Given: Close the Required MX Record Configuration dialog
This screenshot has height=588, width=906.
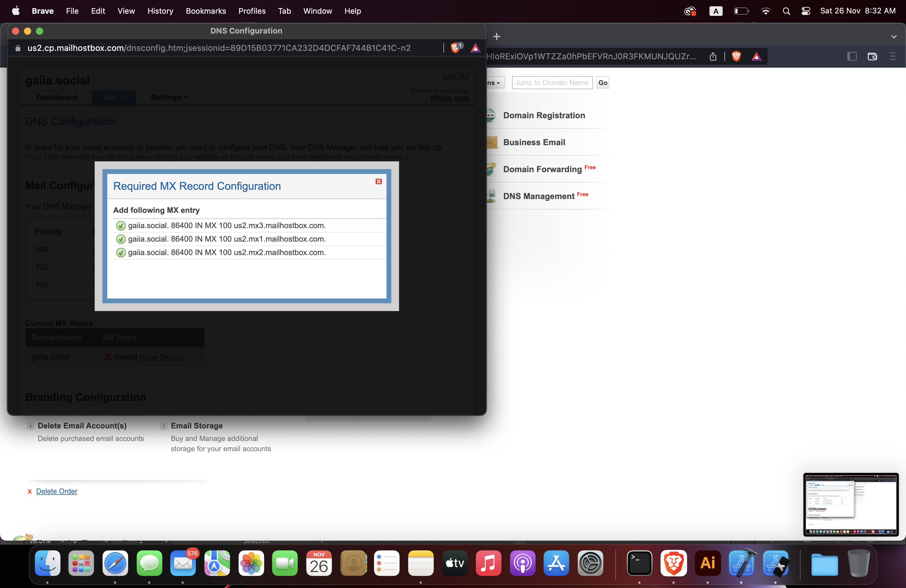Looking at the screenshot, I should coord(378,181).
